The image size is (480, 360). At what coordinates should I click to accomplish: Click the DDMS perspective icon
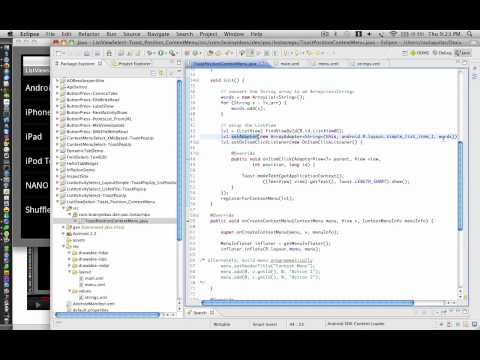[x=413, y=53]
